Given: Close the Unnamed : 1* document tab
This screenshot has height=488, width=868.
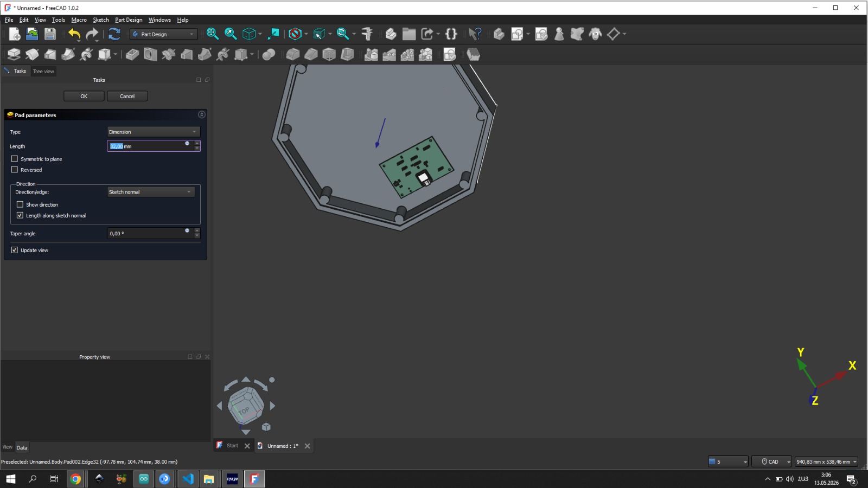Looking at the screenshot, I should [x=308, y=446].
